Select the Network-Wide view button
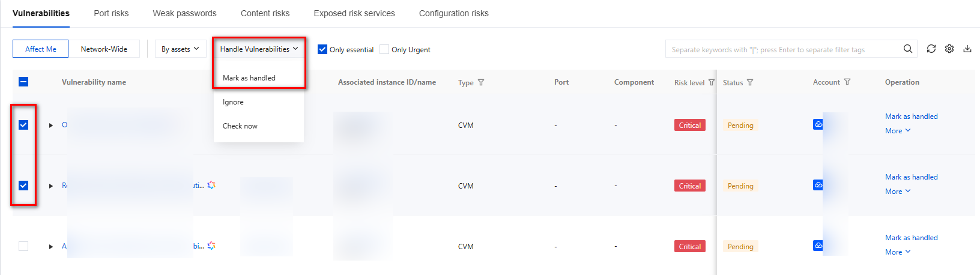Screen dimensions: 980x275 click(104, 49)
